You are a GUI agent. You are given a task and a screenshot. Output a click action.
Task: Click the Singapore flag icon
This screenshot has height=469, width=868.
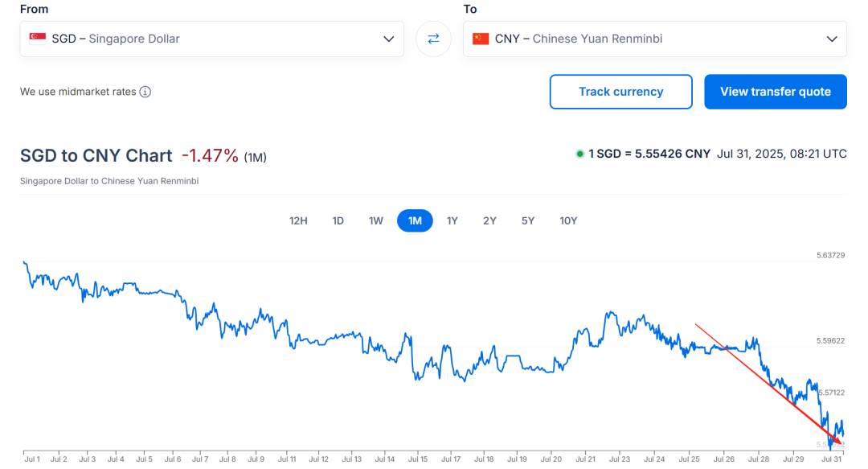(38, 39)
